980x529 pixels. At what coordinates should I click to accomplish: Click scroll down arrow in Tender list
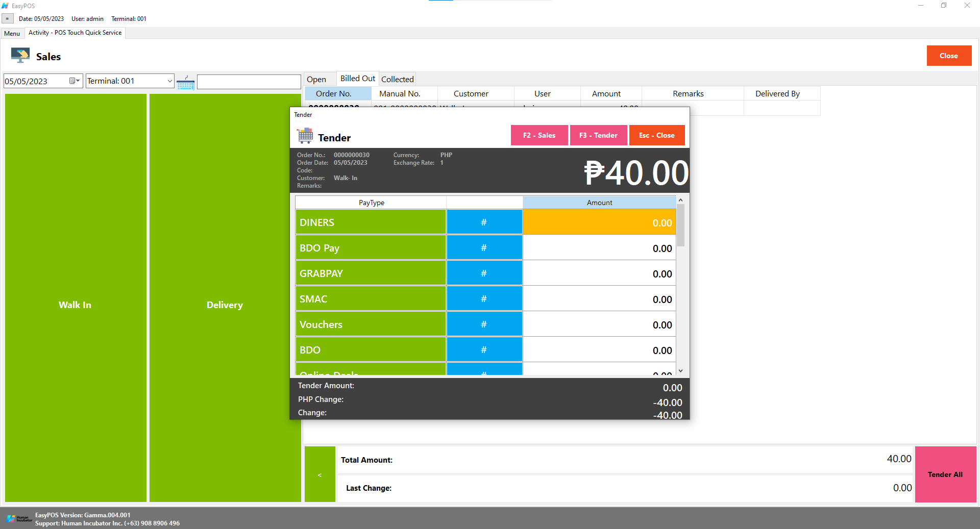(x=680, y=371)
